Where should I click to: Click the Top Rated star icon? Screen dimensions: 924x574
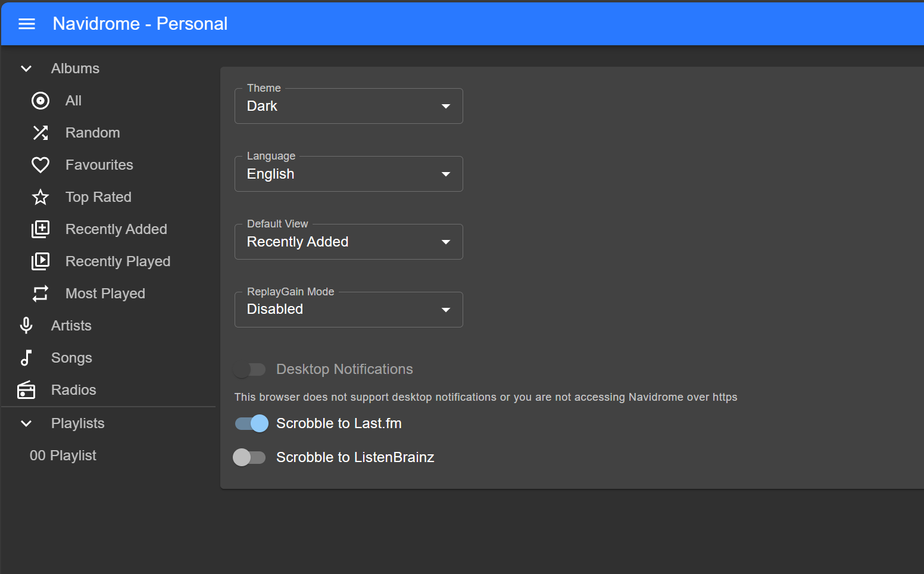[40, 197]
